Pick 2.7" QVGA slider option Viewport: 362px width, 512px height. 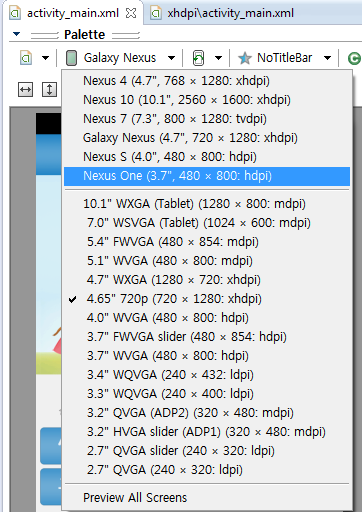pos(207,451)
